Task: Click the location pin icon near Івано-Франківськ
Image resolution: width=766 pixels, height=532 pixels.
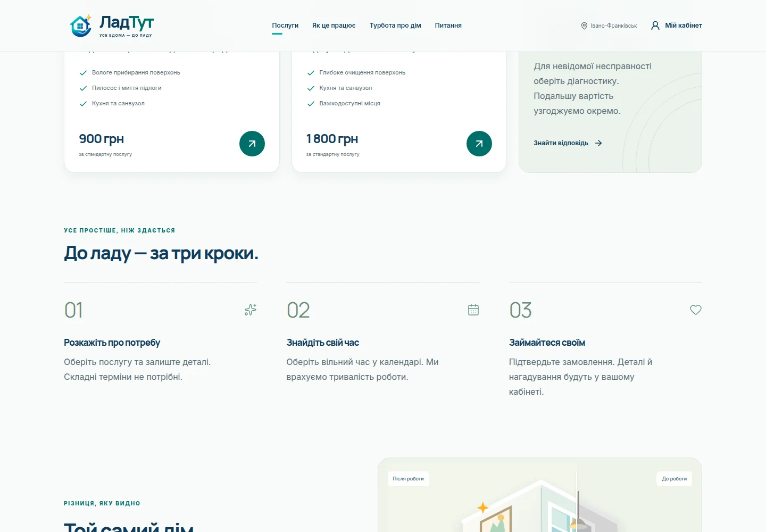Action: (x=584, y=26)
